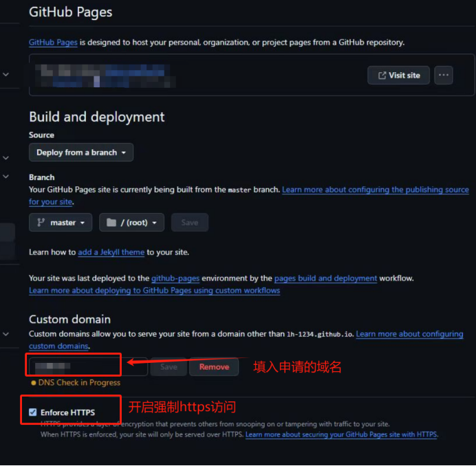This screenshot has width=476, height=466.
Task: Open the Deploy from a branch dropdown
Action: pyautogui.click(x=81, y=153)
